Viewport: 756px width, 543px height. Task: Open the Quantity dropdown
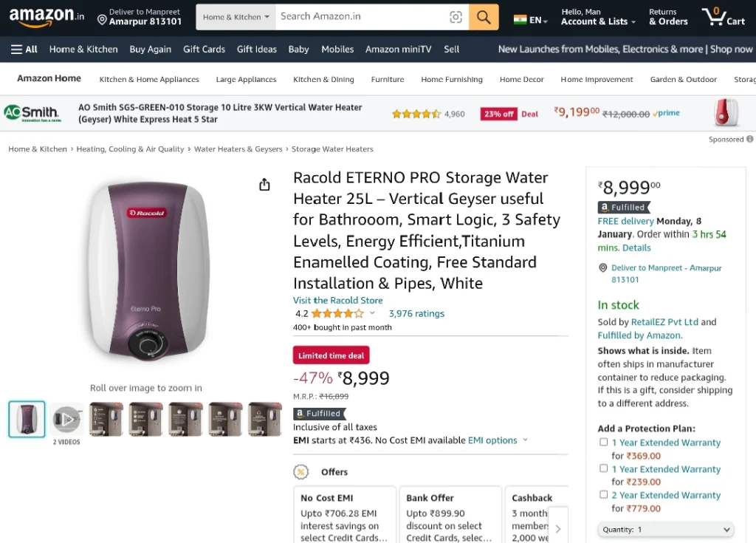665,530
